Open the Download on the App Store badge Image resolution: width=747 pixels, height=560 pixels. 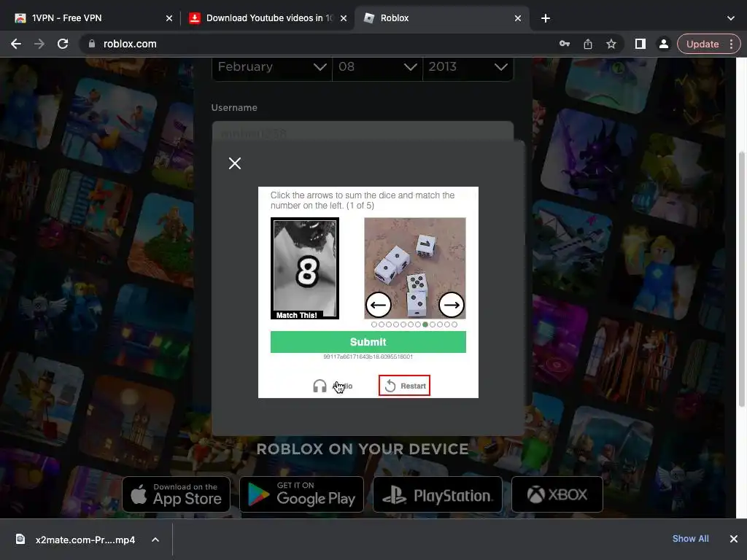click(177, 494)
